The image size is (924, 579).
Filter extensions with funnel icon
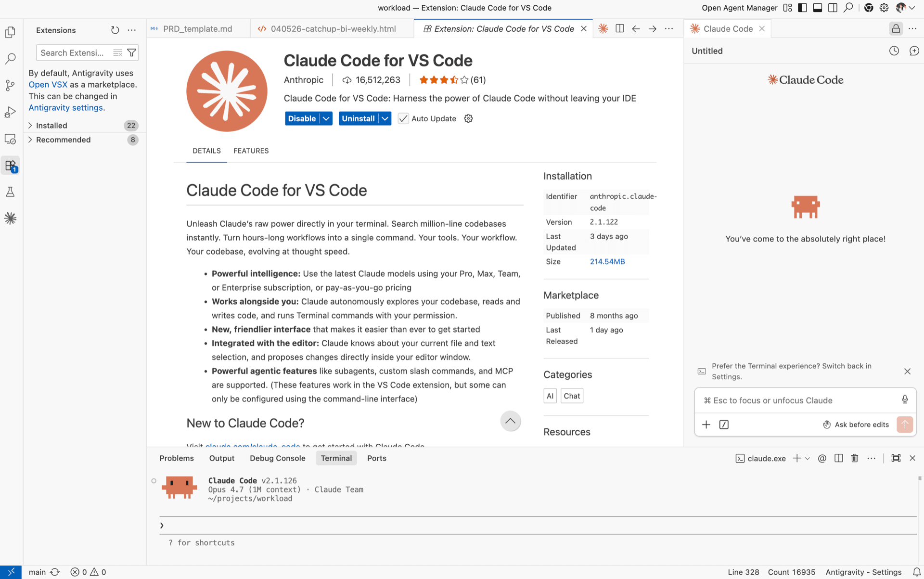131,53
